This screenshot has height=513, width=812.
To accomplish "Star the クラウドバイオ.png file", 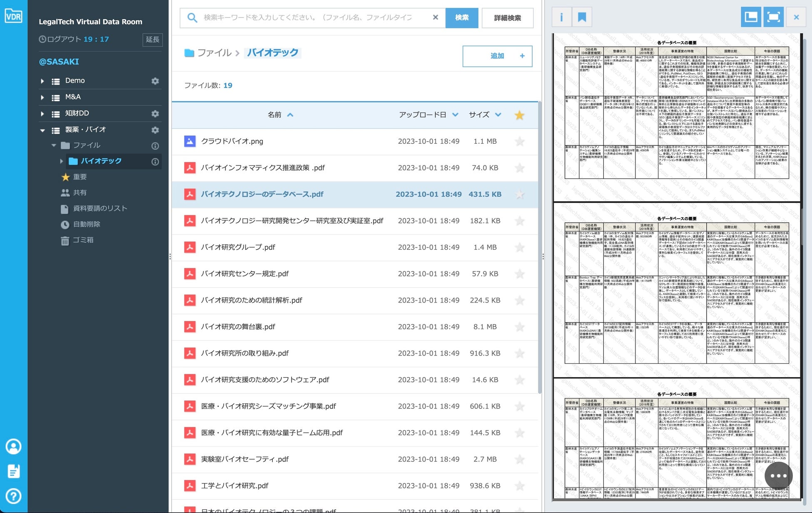I will [x=519, y=141].
